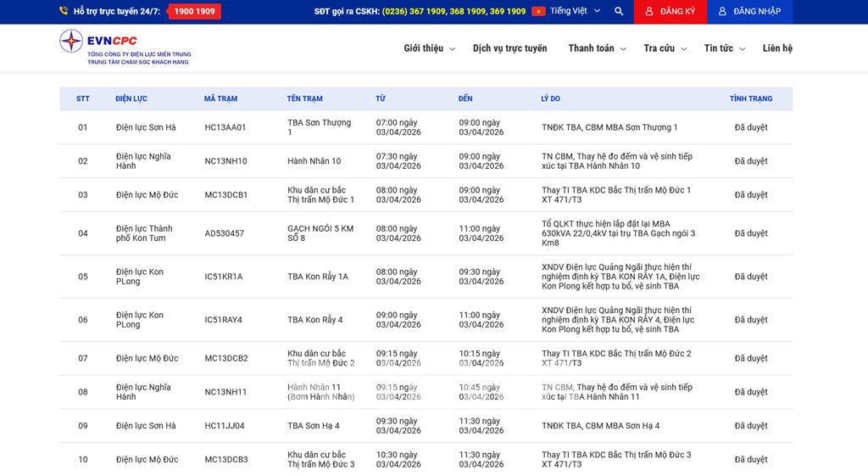Viewport: 868px width, 476px height.
Task: Click the EVNCPC logo
Action: pyautogui.click(x=125, y=48)
